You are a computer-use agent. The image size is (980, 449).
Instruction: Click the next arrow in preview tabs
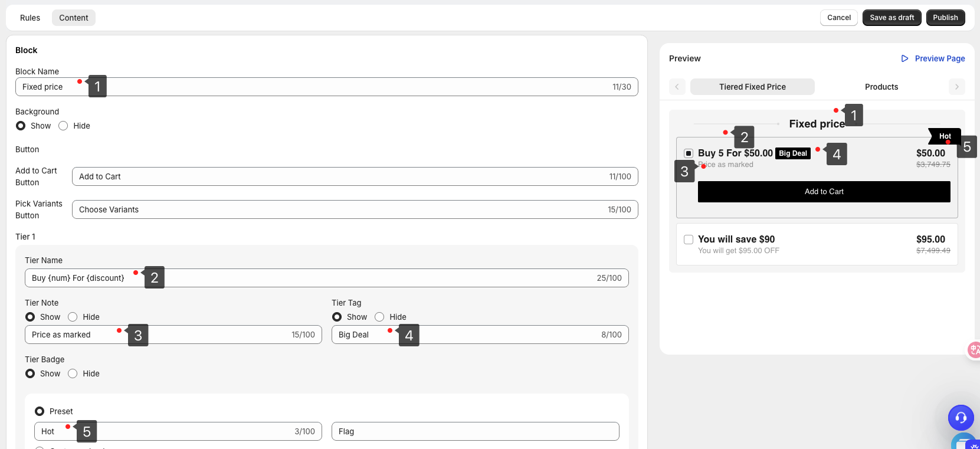pos(956,87)
